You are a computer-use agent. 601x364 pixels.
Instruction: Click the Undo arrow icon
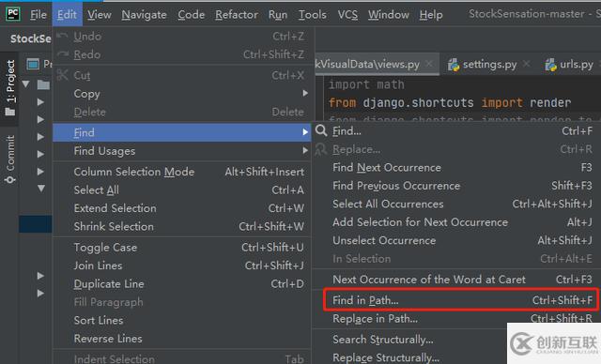coord(63,37)
